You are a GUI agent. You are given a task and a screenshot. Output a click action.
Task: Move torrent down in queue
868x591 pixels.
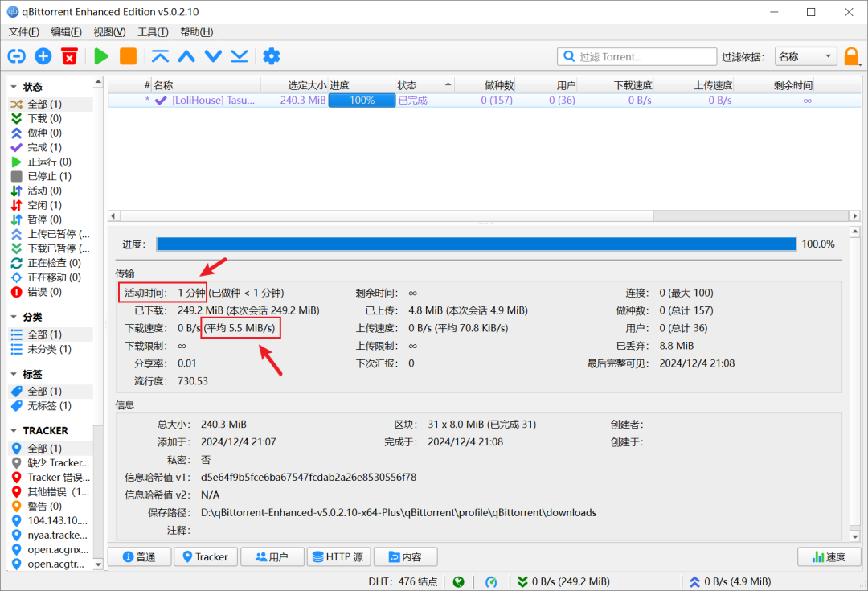[213, 56]
